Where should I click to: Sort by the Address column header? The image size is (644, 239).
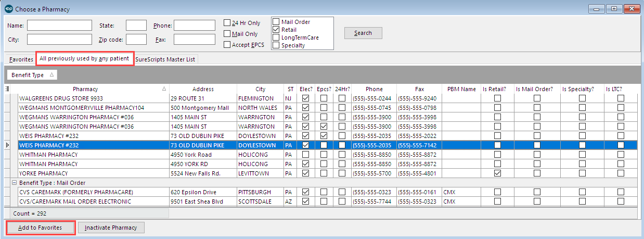(203, 89)
